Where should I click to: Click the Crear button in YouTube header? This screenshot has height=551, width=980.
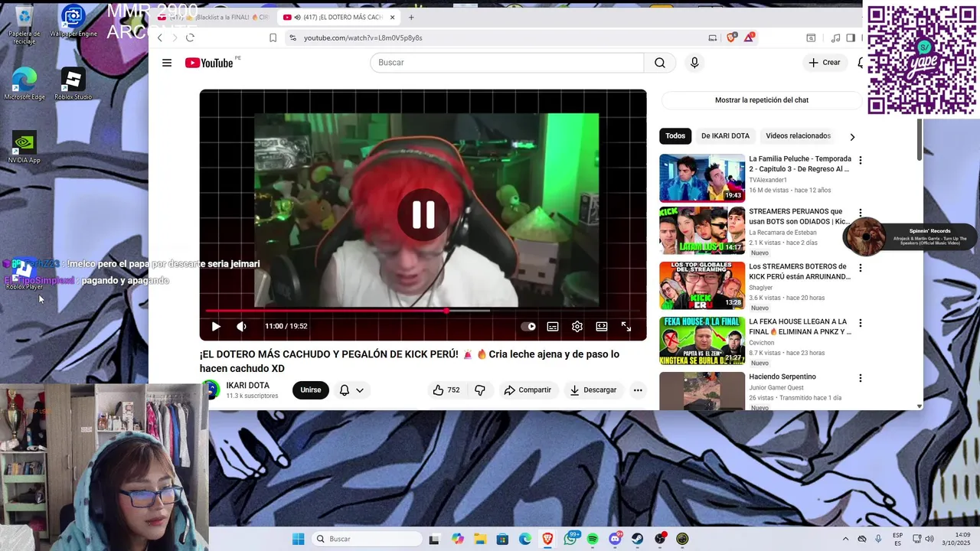[x=825, y=63]
